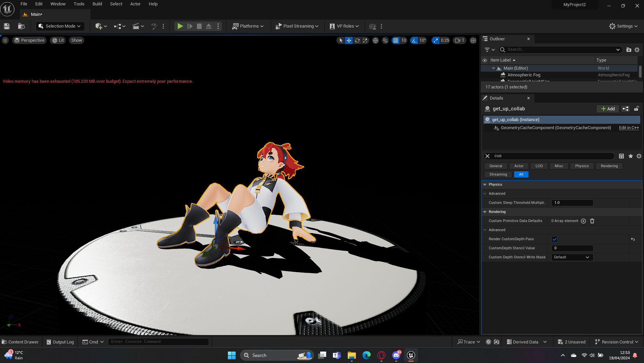
Task: Toggle rotation snapping angle icon
Action: tap(414, 40)
